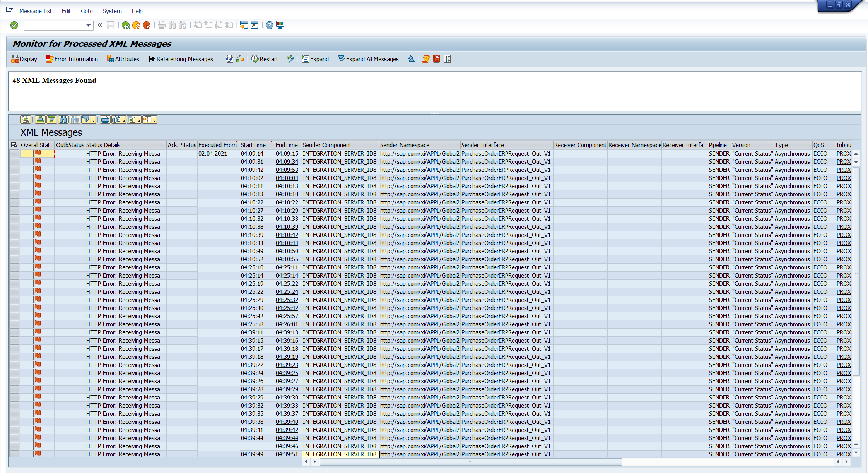868x473 pixels.
Task: Open the Message List menu
Action: [35, 11]
